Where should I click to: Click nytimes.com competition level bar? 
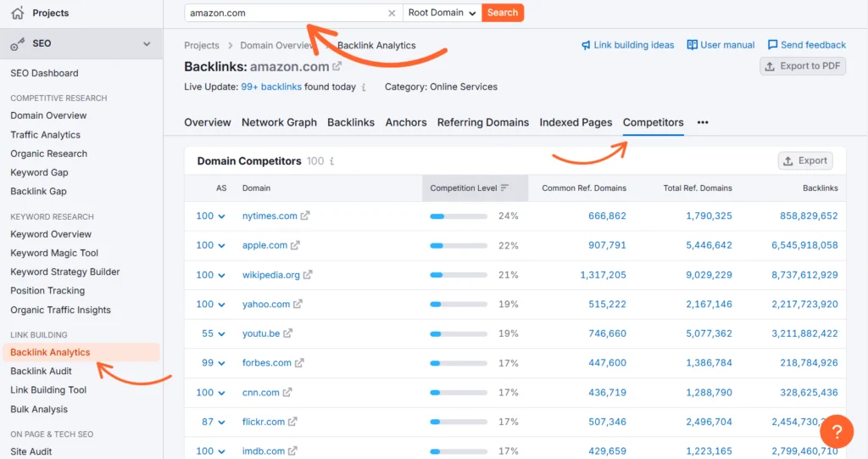click(459, 216)
